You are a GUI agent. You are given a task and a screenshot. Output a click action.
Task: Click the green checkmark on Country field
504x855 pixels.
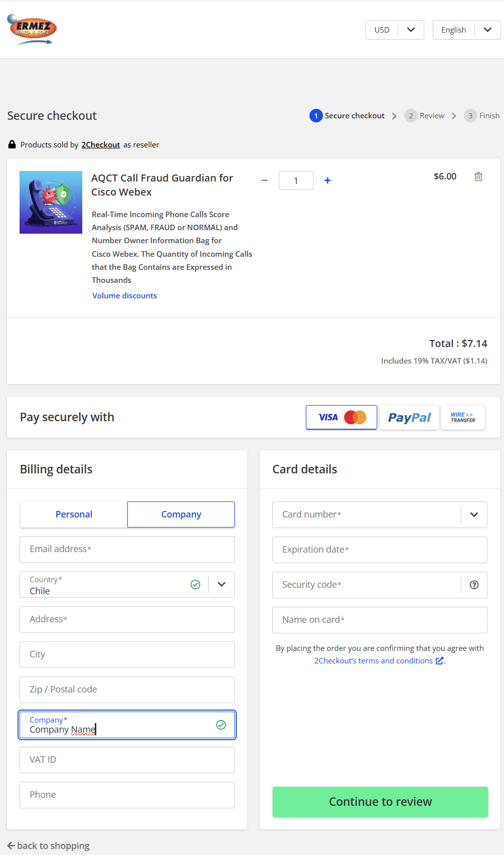click(195, 584)
